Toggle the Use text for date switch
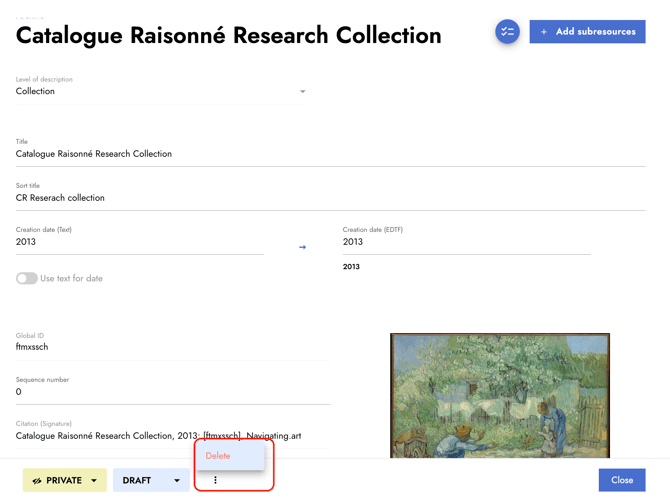This screenshot has height=497, width=670. click(26, 279)
